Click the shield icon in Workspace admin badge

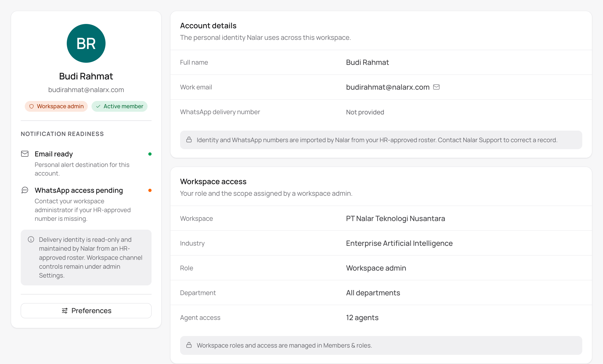31,106
